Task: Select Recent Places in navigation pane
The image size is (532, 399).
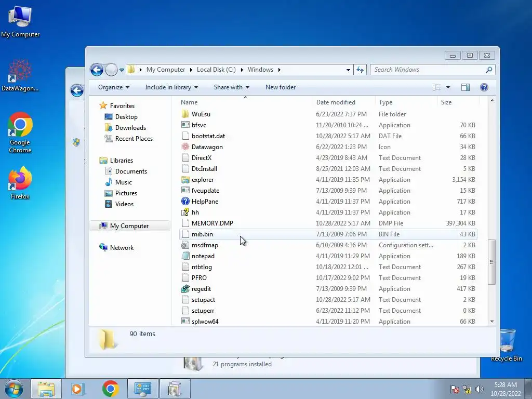Action: click(x=134, y=138)
